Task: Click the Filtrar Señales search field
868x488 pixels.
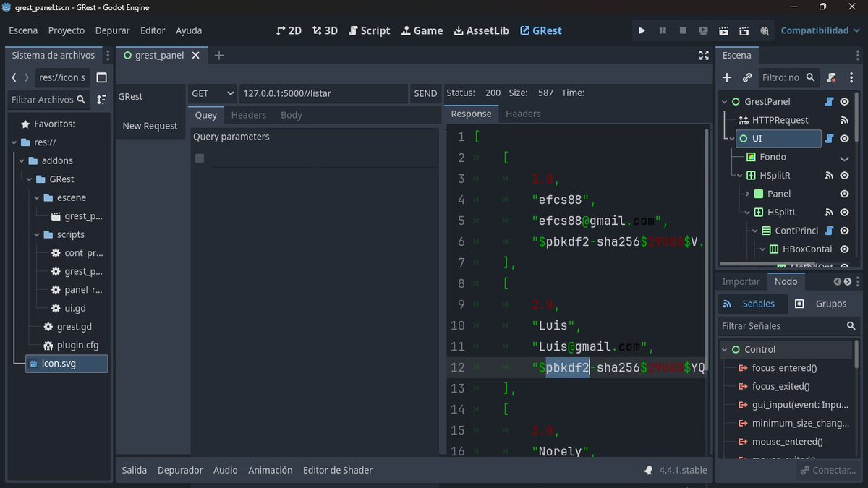Action: click(788, 326)
